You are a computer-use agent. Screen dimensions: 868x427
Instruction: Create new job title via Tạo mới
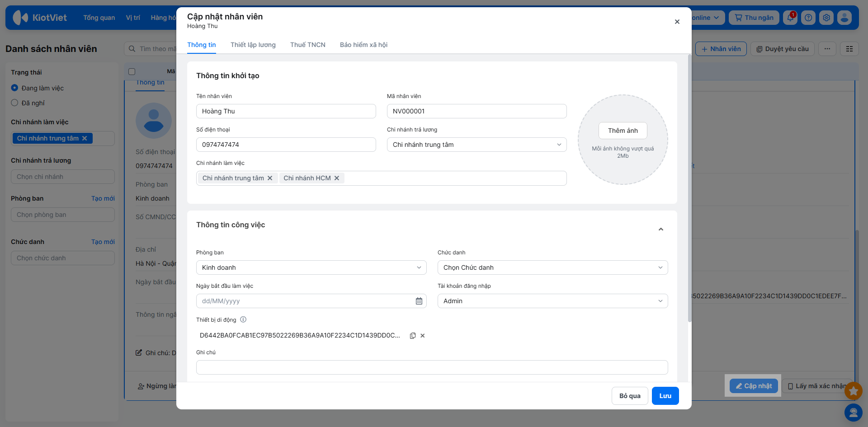[103, 242]
